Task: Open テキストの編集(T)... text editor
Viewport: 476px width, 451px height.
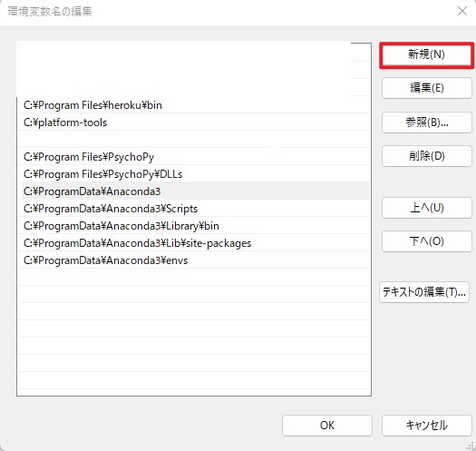Action: [x=424, y=292]
